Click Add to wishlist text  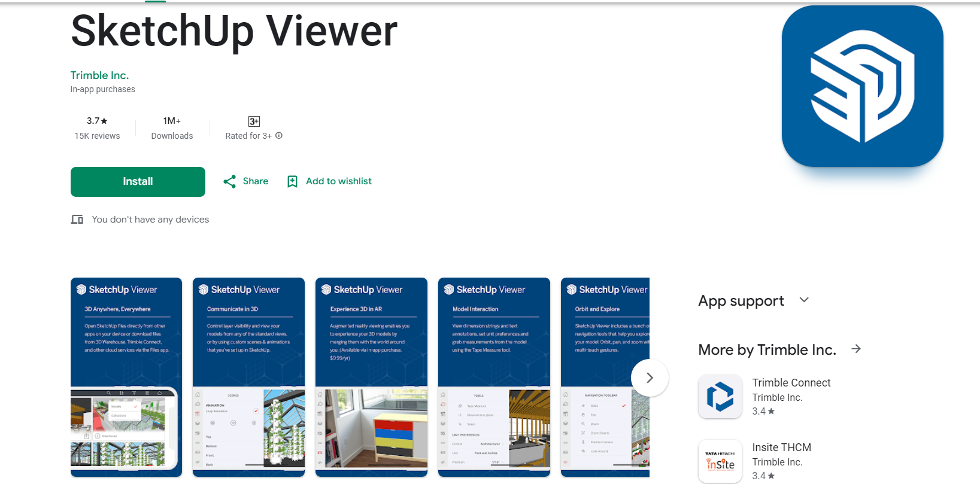click(339, 181)
